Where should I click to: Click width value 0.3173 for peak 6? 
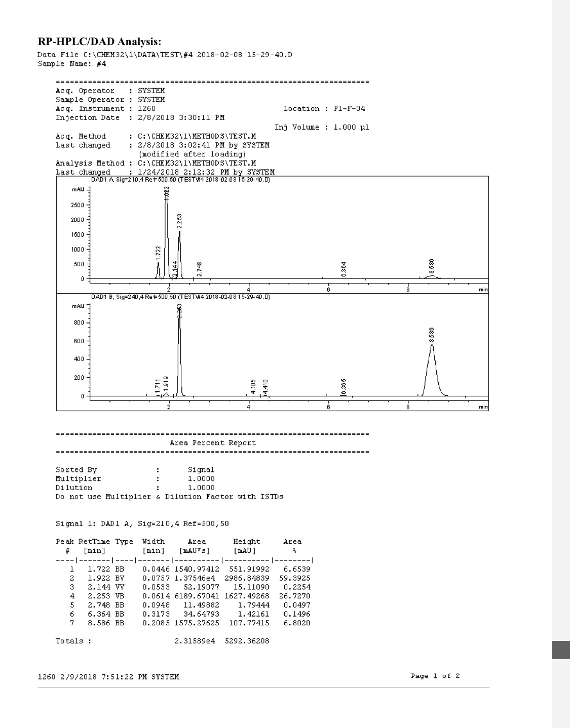tap(156, 614)
